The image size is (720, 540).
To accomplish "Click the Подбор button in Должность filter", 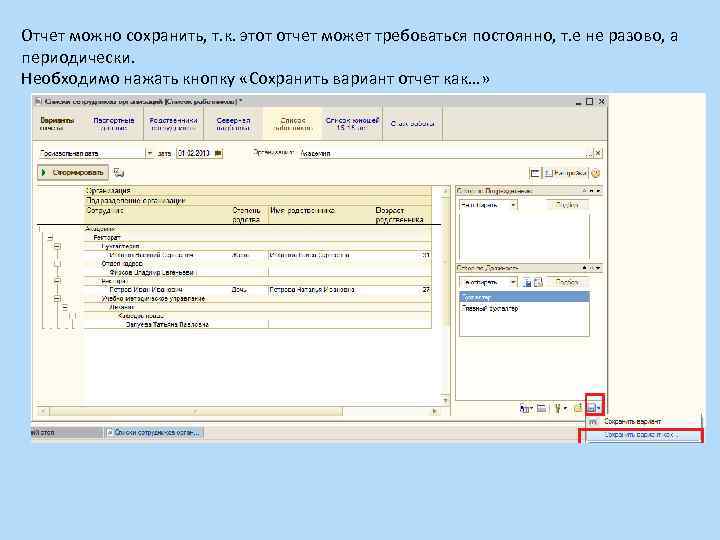I will click(x=568, y=282).
